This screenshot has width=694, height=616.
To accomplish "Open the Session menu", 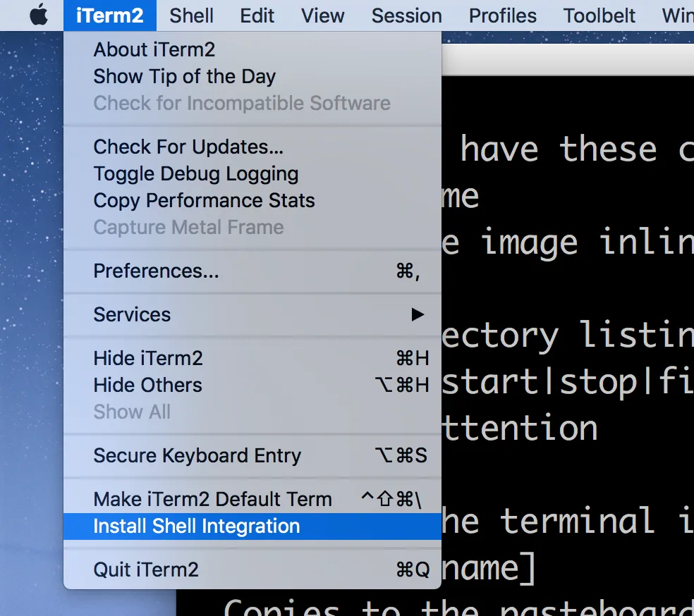I will [x=406, y=16].
